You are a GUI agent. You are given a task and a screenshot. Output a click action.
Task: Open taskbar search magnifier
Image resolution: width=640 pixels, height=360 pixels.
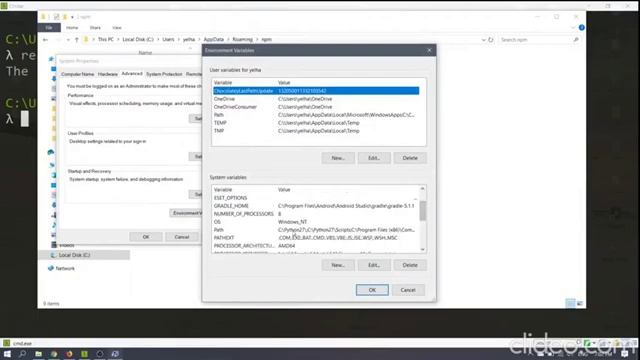pos(22,354)
